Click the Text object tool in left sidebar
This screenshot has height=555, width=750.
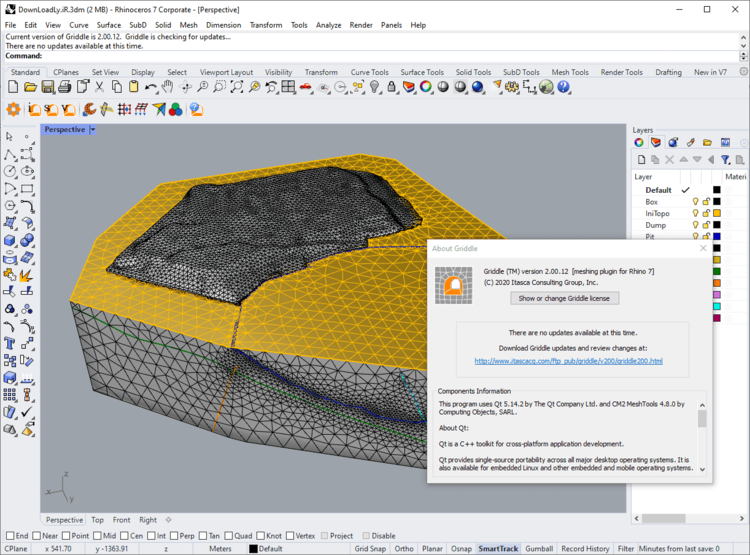(9, 344)
